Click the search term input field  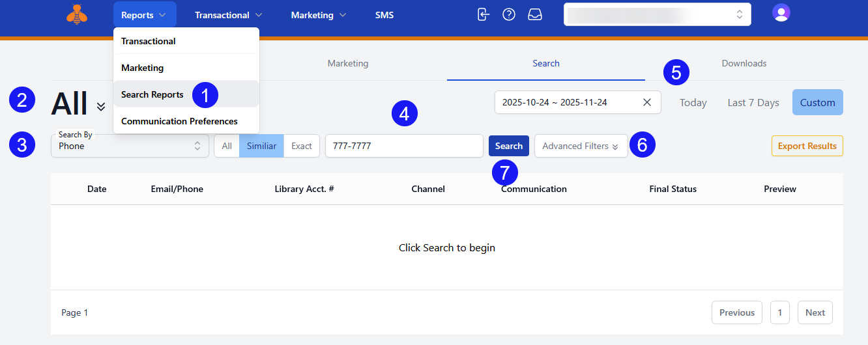[404, 146]
